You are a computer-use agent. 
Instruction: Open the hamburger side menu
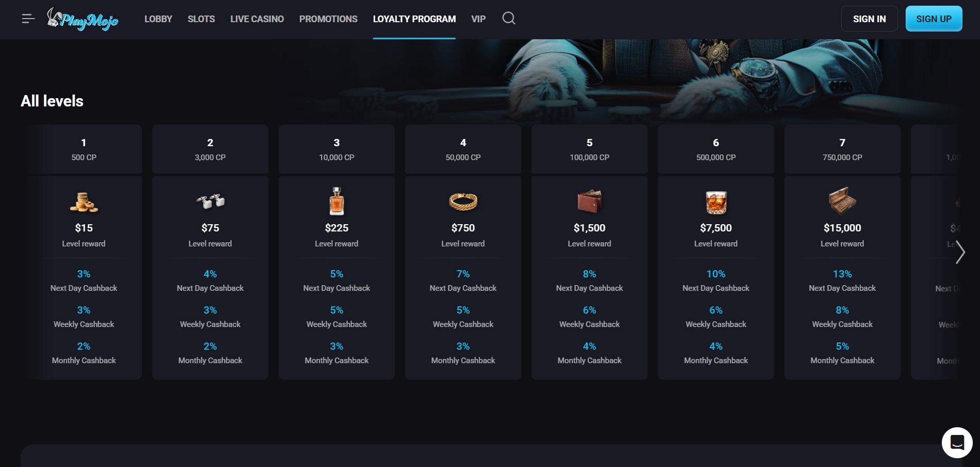[x=28, y=19]
